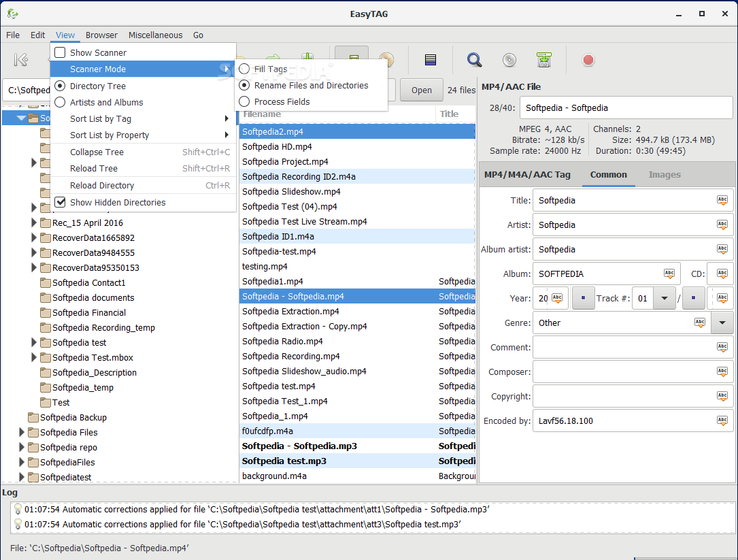Click Abc icon in Comment field
Image resolution: width=738 pixels, height=560 pixels.
(722, 347)
